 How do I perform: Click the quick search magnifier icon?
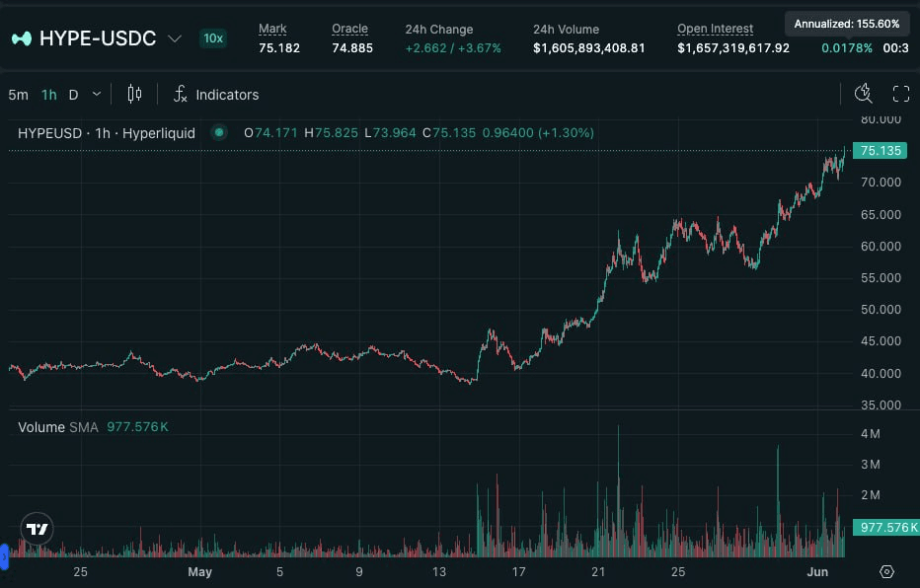(863, 93)
